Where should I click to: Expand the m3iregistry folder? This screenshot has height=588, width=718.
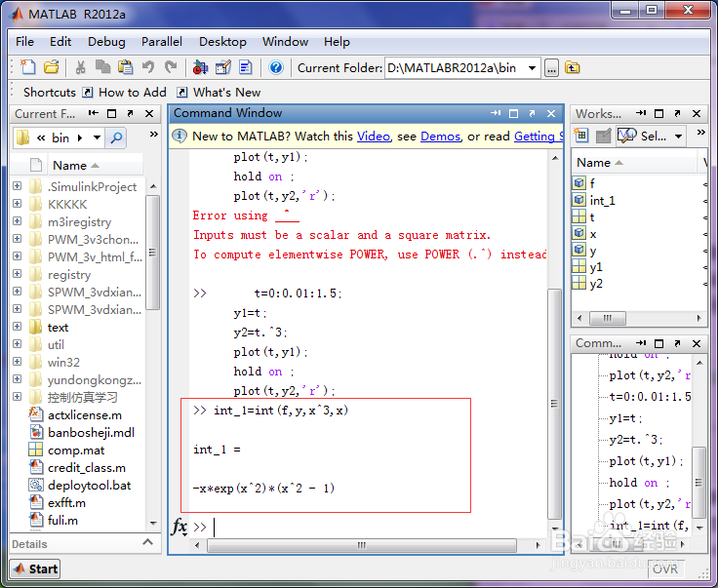pos(18,221)
